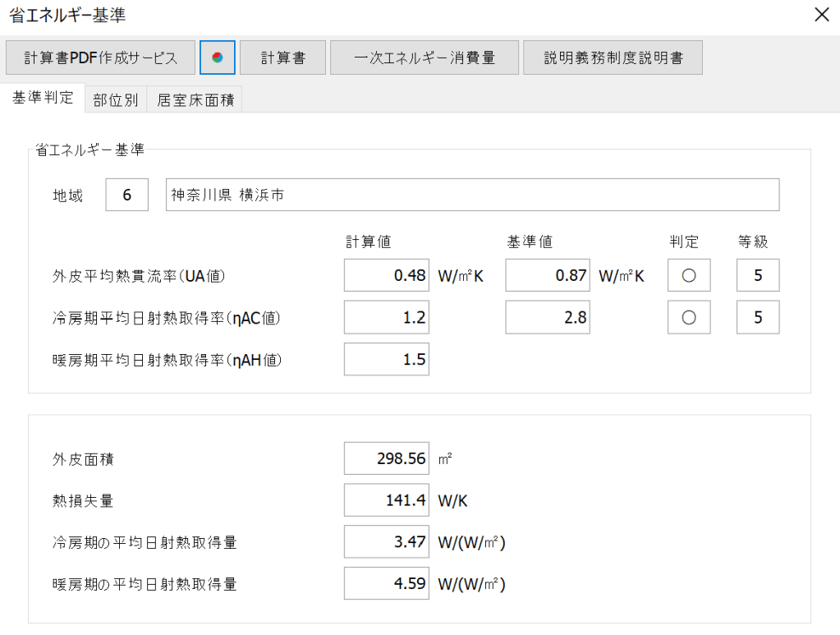Screen dimensions: 840x635
Task: Switch to the 居室床面積 tab
Action: (195, 100)
